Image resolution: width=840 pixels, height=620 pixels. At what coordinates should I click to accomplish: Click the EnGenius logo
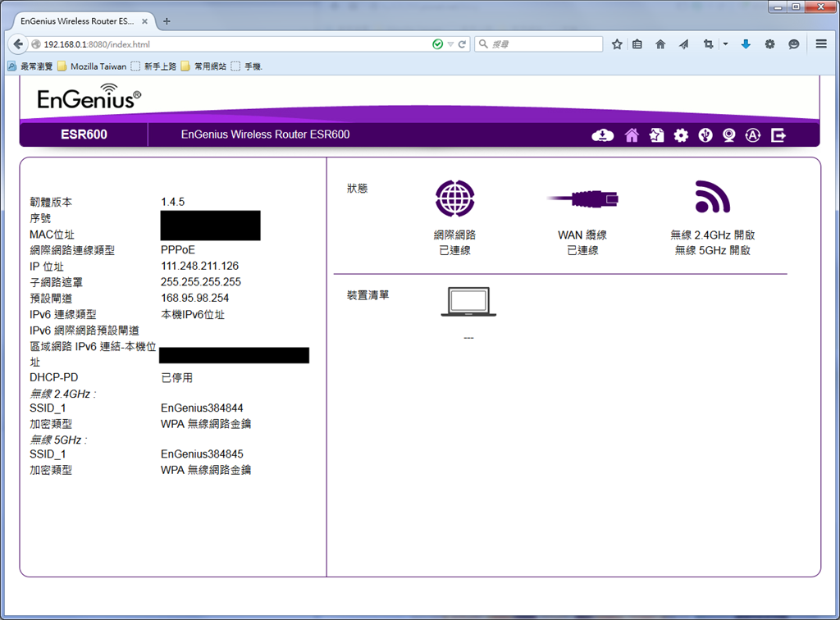tap(89, 97)
